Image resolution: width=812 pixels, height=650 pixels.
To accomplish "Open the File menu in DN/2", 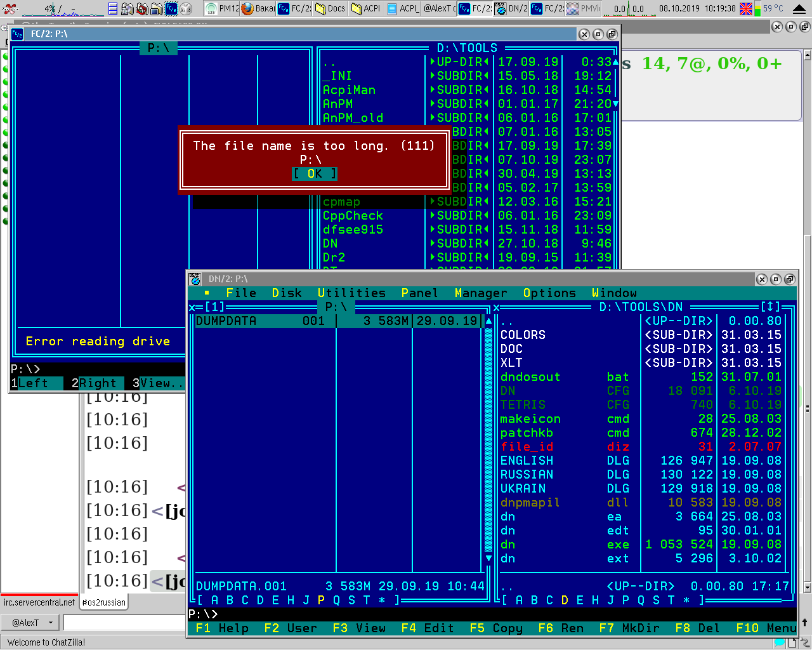I will click(241, 293).
